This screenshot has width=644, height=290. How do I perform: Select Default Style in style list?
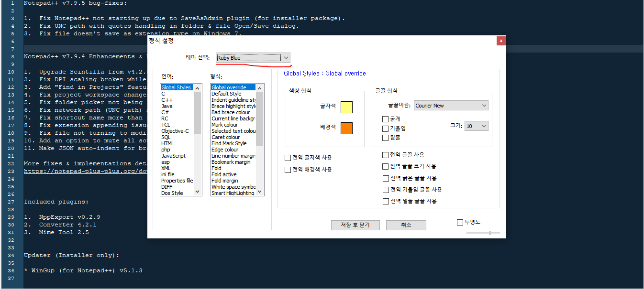[233, 94]
